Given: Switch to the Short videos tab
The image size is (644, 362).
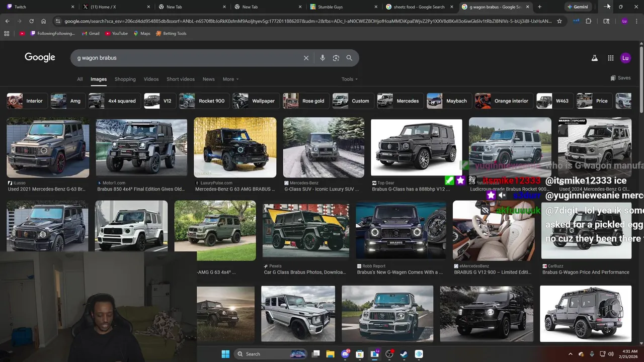Looking at the screenshot, I should pos(181,79).
